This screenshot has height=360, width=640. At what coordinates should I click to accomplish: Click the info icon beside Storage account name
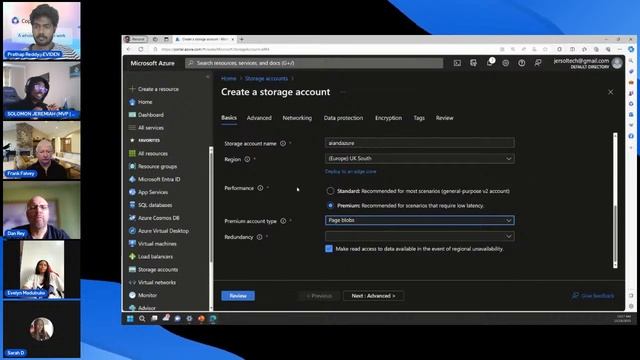click(283, 143)
